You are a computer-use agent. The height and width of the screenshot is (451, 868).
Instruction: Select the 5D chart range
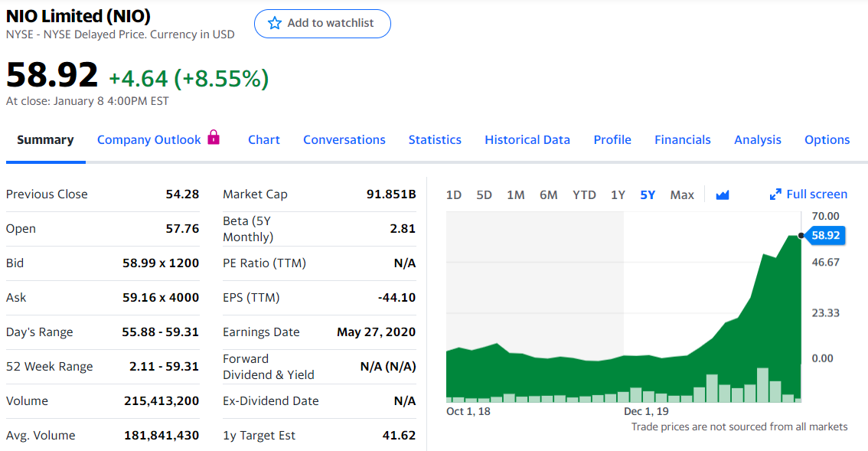[x=485, y=195]
